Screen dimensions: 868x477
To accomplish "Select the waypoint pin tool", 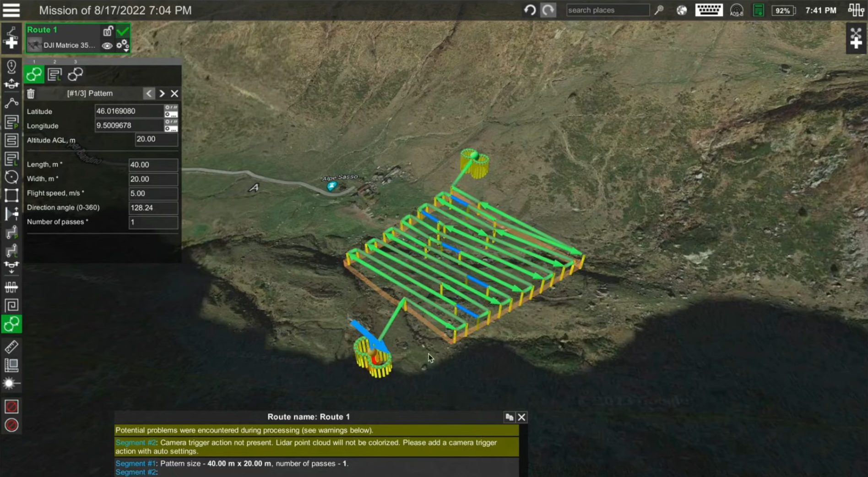I will coord(11,66).
